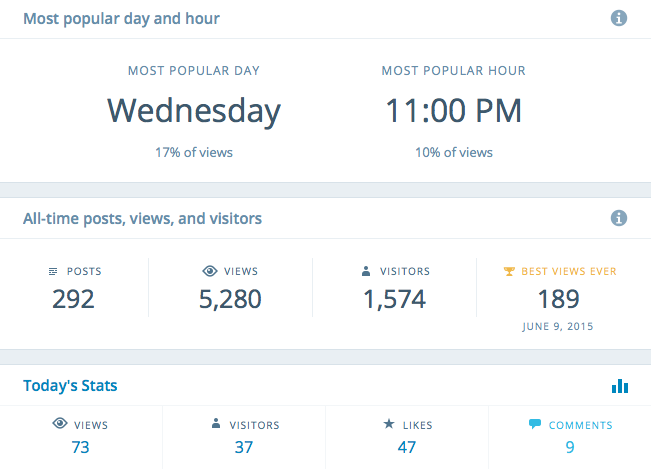Click info icon beside Most popular day
651x469 pixels.
tap(619, 18)
